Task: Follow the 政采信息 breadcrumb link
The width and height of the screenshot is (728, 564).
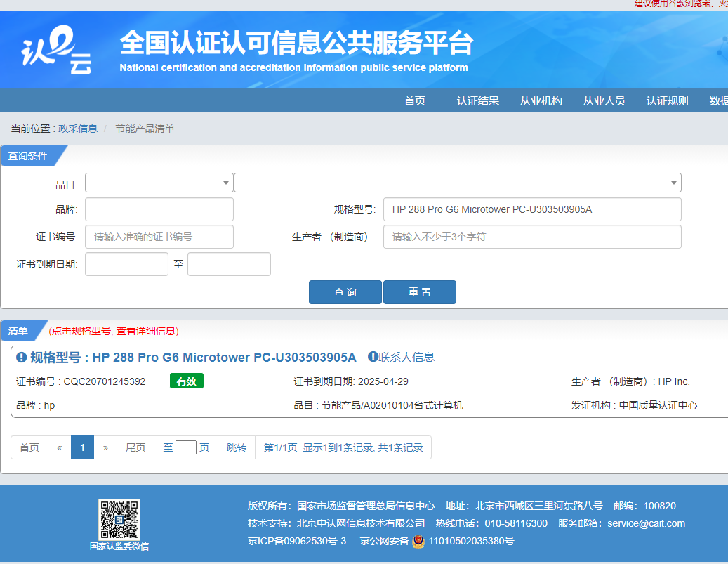Action: pos(78,129)
